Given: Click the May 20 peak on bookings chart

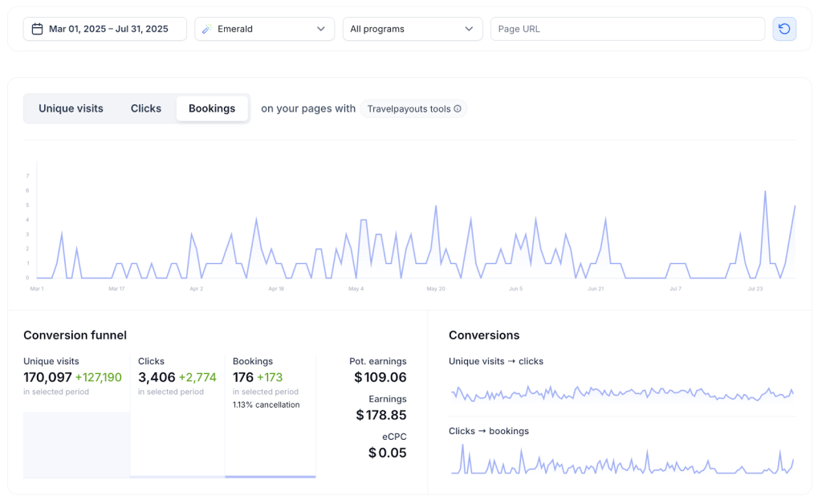Looking at the screenshot, I should click(x=436, y=206).
